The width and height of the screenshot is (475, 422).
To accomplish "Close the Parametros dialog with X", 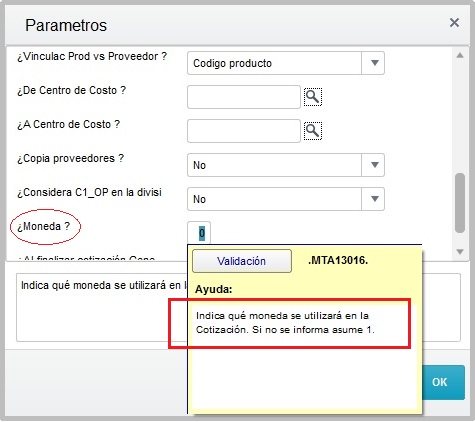I will (x=454, y=23).
